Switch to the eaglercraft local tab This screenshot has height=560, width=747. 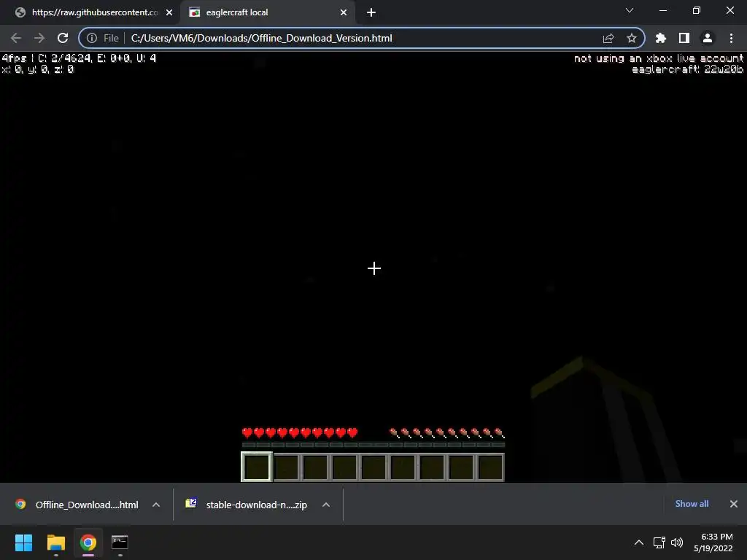268,12
